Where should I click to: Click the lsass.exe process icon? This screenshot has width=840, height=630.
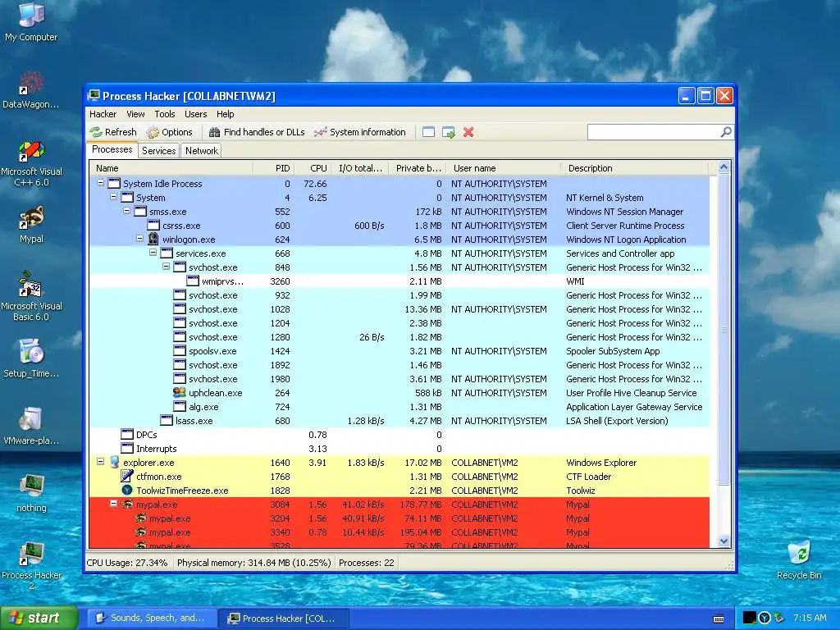pyautogui.click(x=167, y=420)
